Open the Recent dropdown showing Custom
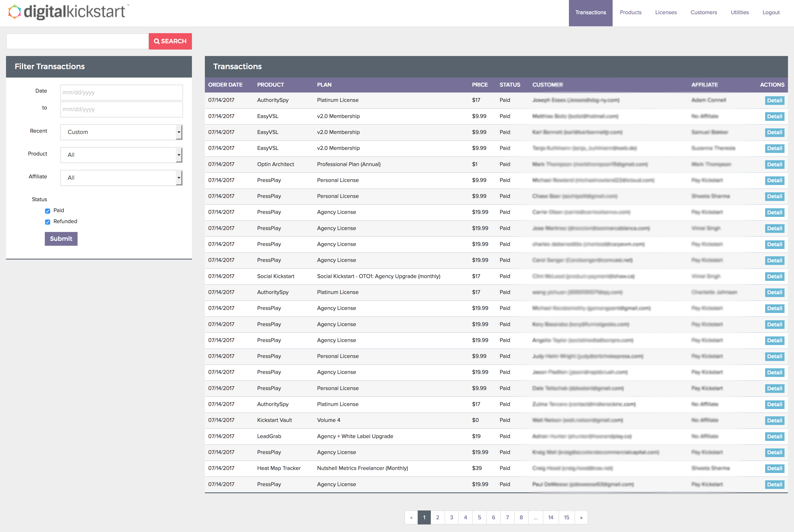The width and height of the screenshot is (794, 532). tap(121, 132)
